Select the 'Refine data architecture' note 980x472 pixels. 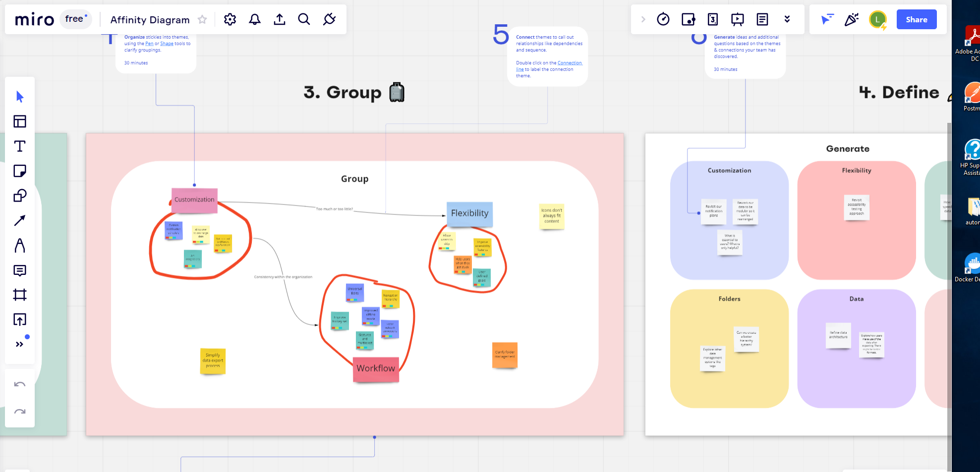point(838,335)
